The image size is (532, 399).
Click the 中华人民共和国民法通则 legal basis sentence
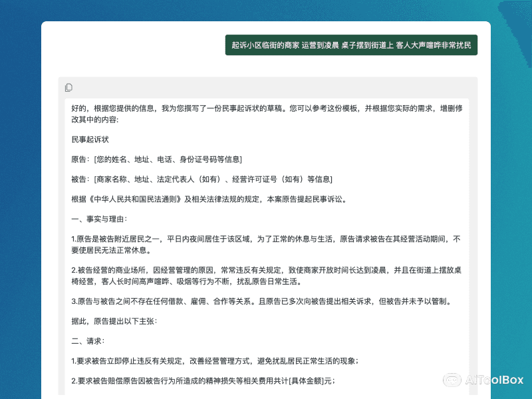[209, 199]
